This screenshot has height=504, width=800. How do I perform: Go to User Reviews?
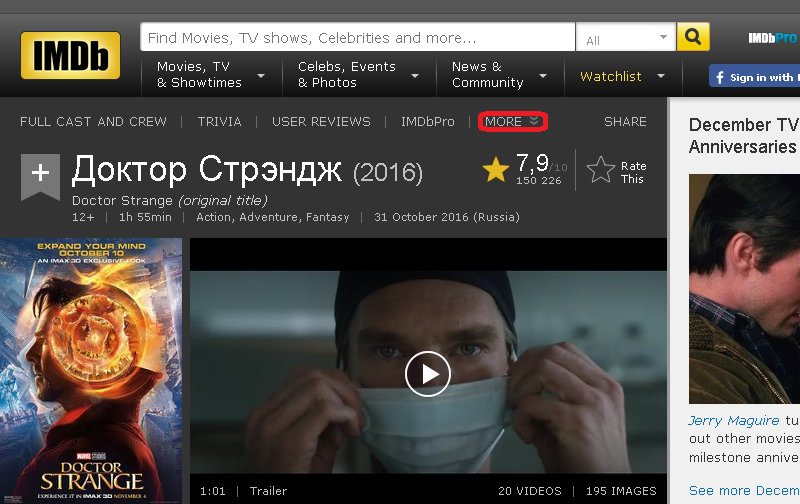tap(321, 121)
